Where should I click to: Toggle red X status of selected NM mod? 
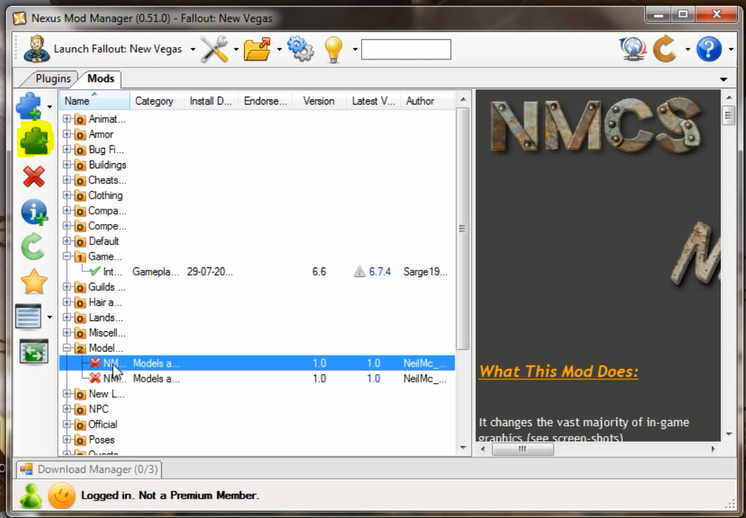[95, 363]
